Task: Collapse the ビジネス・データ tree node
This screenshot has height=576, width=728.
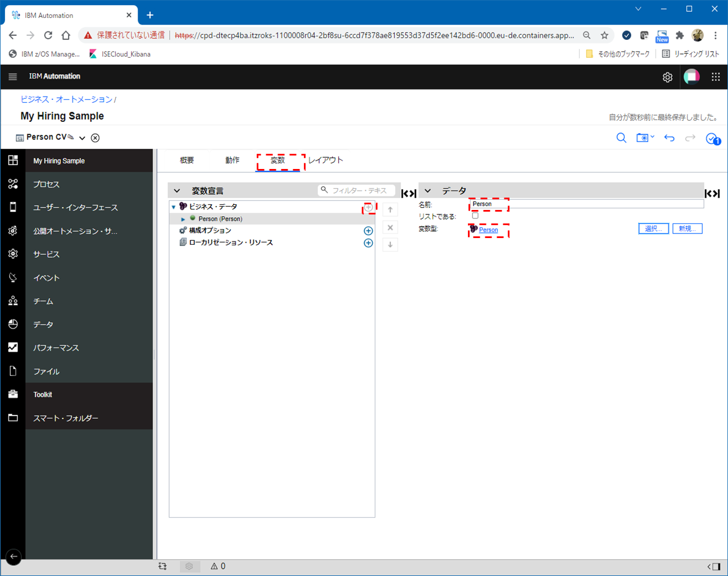Action: pos(174,207)
